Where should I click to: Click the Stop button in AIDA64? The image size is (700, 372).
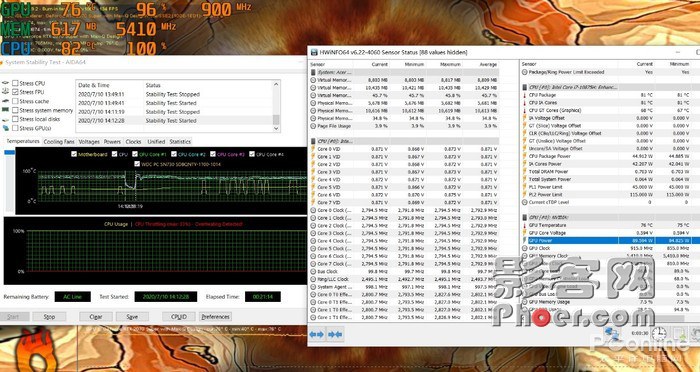(x=49, y=317)
